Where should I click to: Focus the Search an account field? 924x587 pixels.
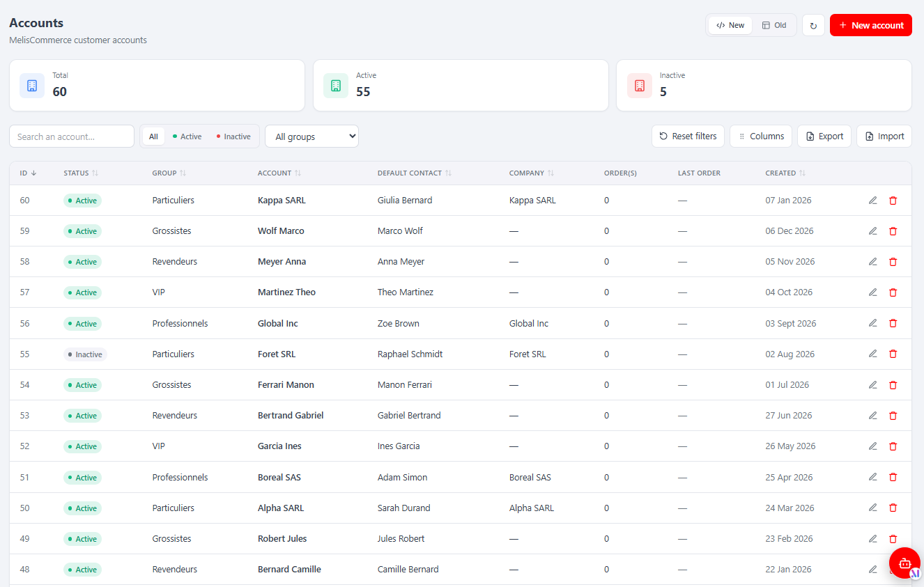tap(72, 136)
